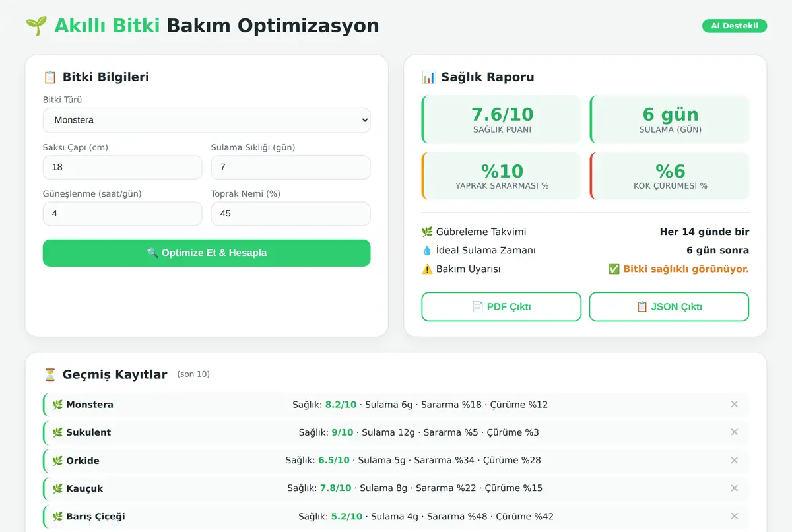Delete the Kauçuk history record
This screenshot has height=532, width=792.
[x=734, y=488]
